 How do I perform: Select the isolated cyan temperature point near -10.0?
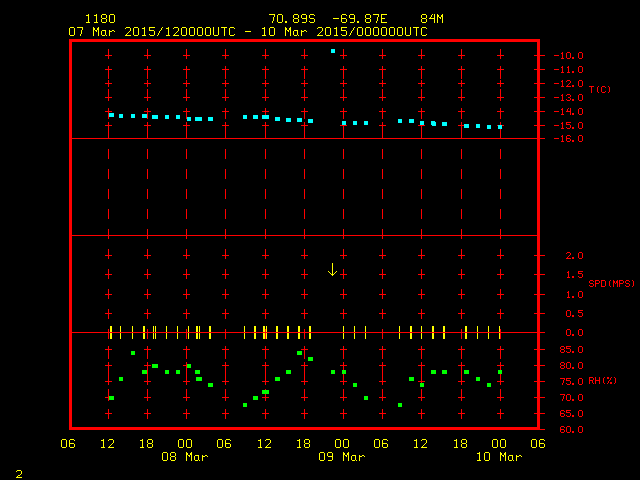[x=333, y=50]
